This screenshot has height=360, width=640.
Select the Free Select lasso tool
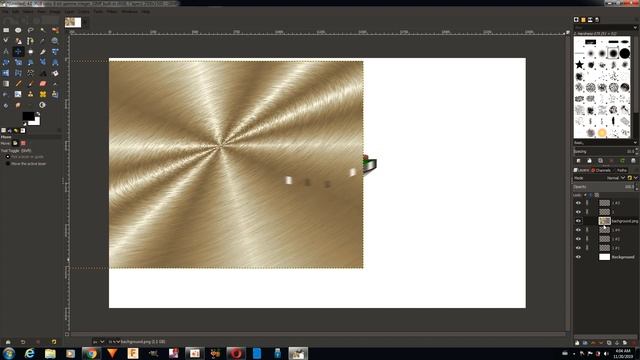31,30
